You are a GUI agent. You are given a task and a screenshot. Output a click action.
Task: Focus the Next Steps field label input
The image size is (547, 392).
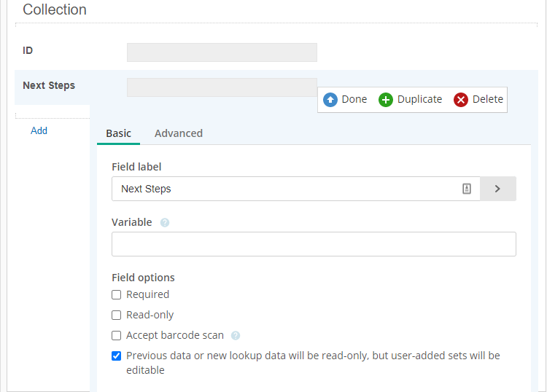tap(296, 189)
